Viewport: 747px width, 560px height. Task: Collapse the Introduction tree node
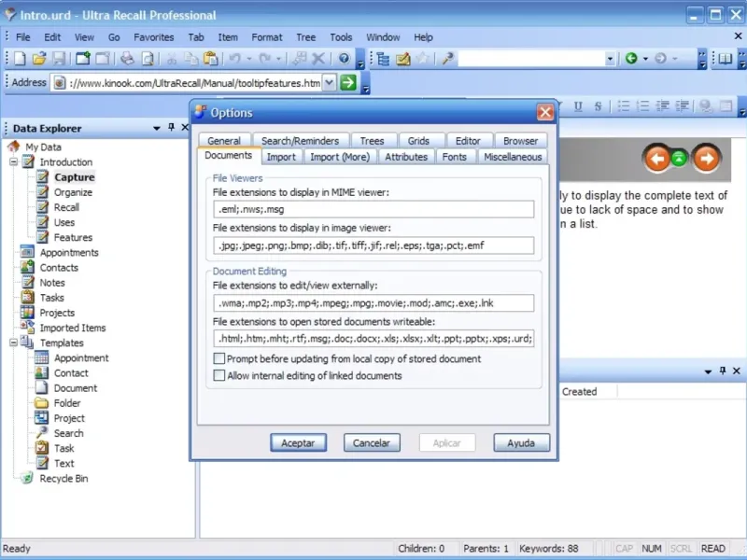[13, 161]
